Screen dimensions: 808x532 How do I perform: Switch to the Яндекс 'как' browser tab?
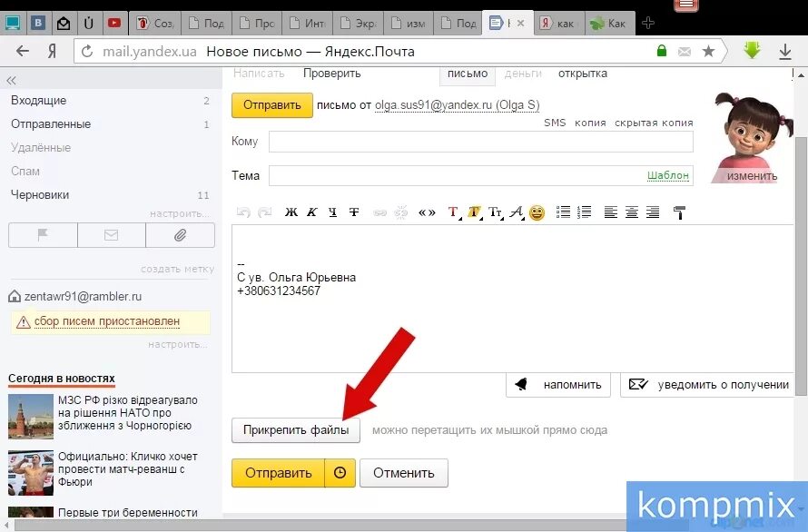559,24
